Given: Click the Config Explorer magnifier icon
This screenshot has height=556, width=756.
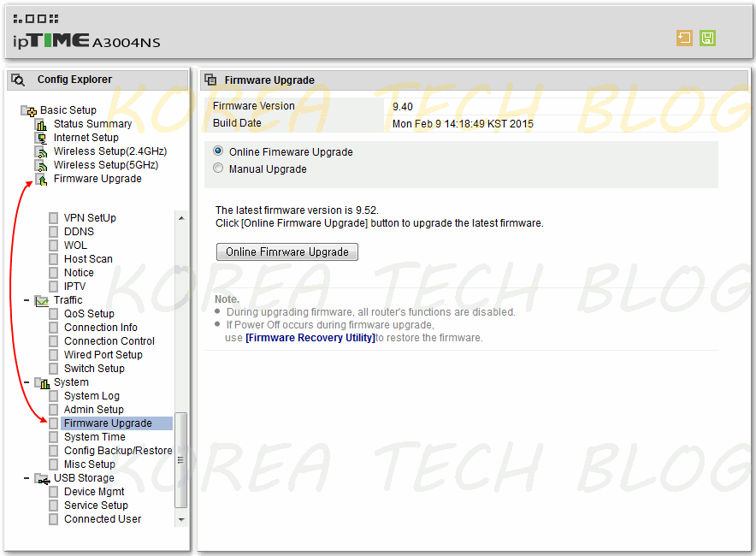Looking at the screenshot, I should [x=18, y=80].
